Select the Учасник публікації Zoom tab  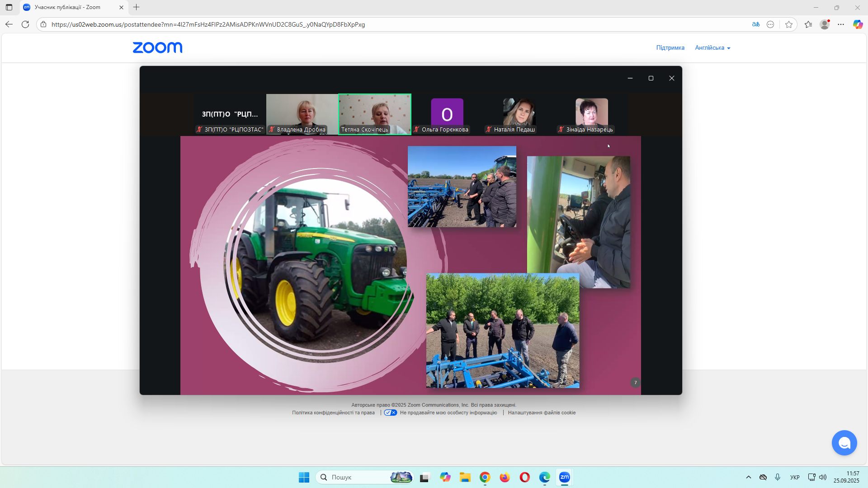(x=68, y=7)
